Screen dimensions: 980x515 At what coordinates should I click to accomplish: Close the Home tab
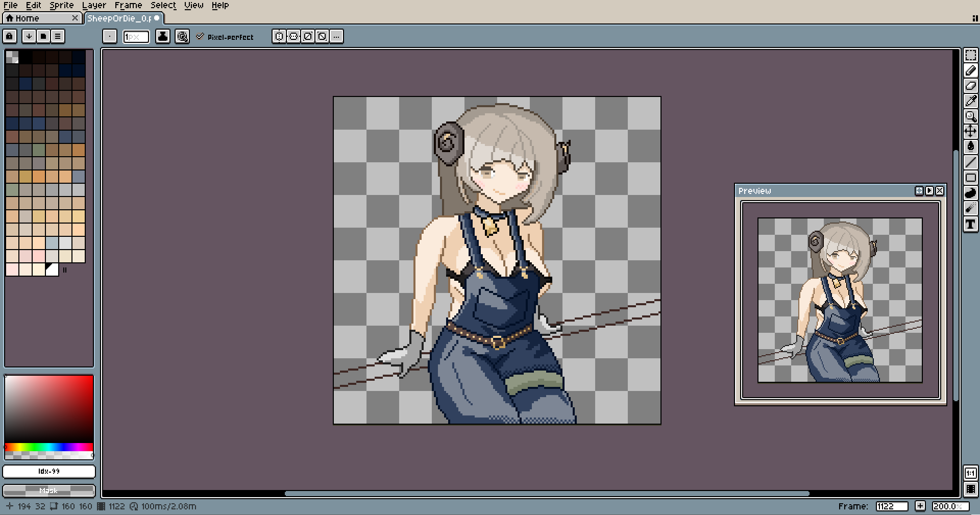click(x=75, y=18)
